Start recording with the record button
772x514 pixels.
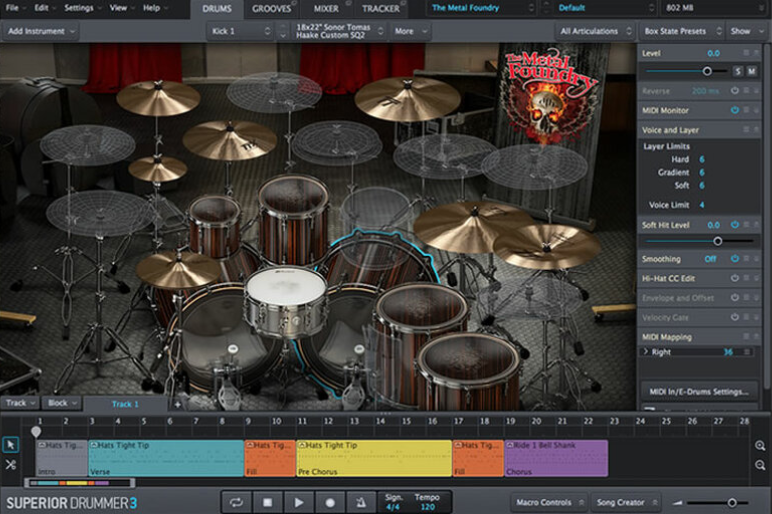pos(330,502)
